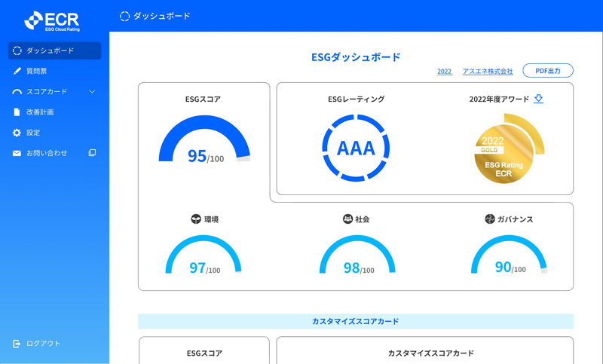603x364 pixels.
Task: Click the カスタマイズスコアカード section banner
Action: [356, 321]
